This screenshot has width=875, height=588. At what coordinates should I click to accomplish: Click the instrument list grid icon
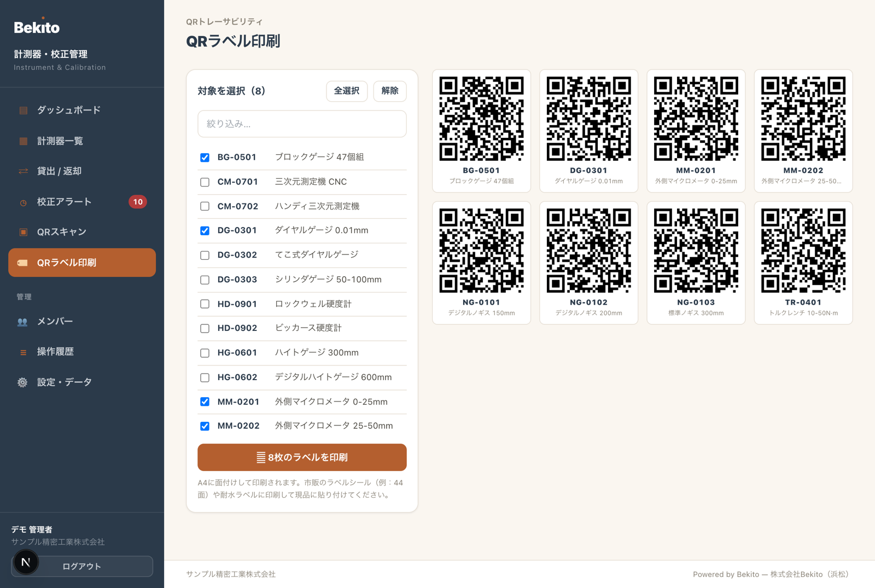click(x=23, y=141)
